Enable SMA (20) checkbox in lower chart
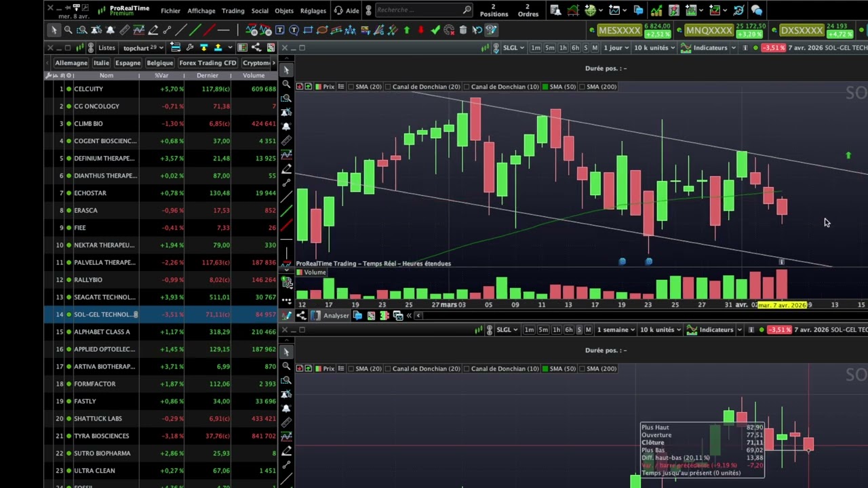868x488 pixels. [x=351, y=369]
